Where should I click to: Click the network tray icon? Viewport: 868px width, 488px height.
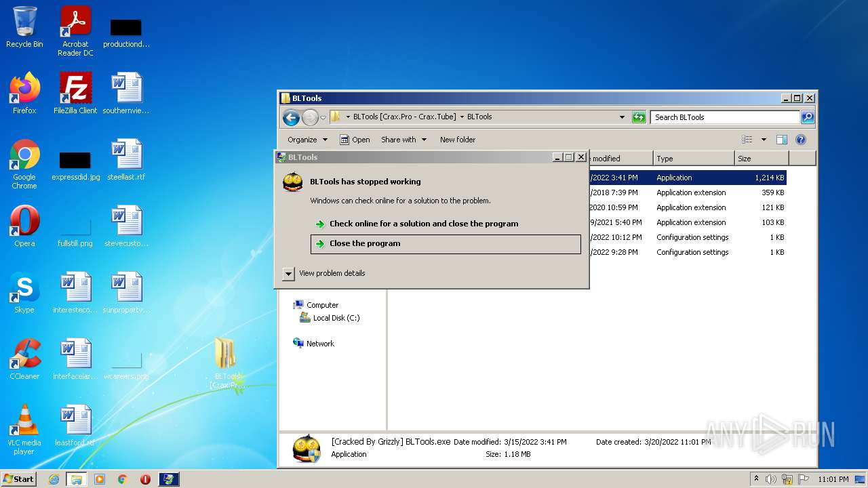pyautogui.click(x=787, y=479)
